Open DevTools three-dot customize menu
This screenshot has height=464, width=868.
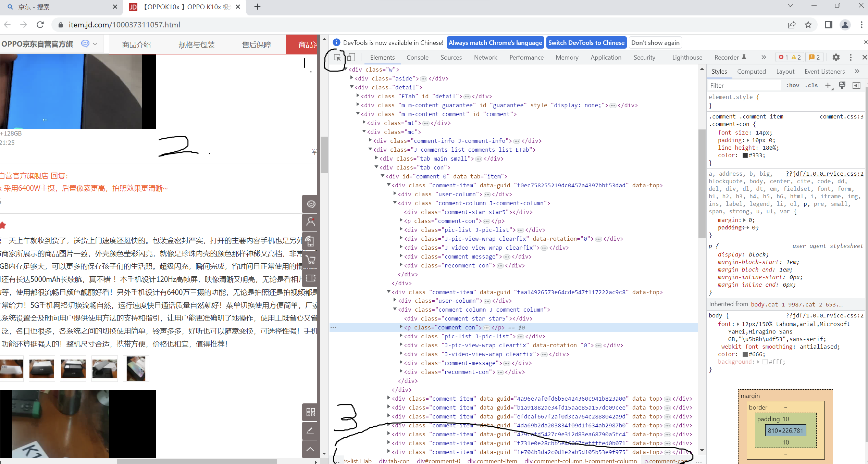pyautogui.click(x=851, y=57)
